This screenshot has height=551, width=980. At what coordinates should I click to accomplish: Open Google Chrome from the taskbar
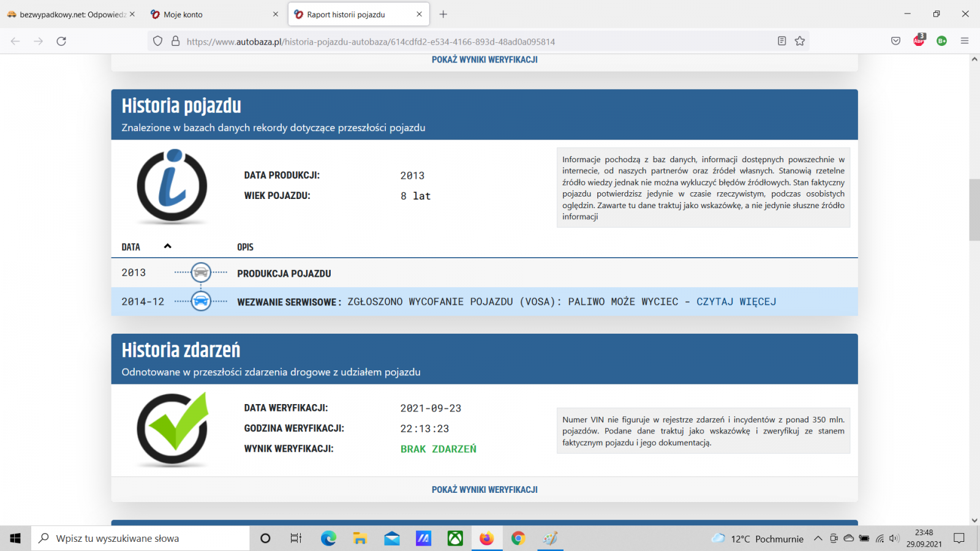pyautogui.click(x=518, y=539)
